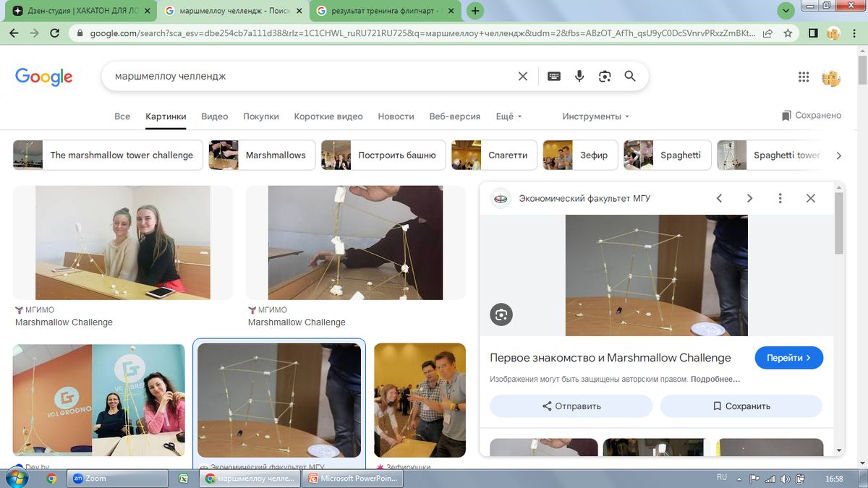The width and height of the screenshot is (868, 488).
Task: Toggle the browser side panel
Action: coord(813,33)
